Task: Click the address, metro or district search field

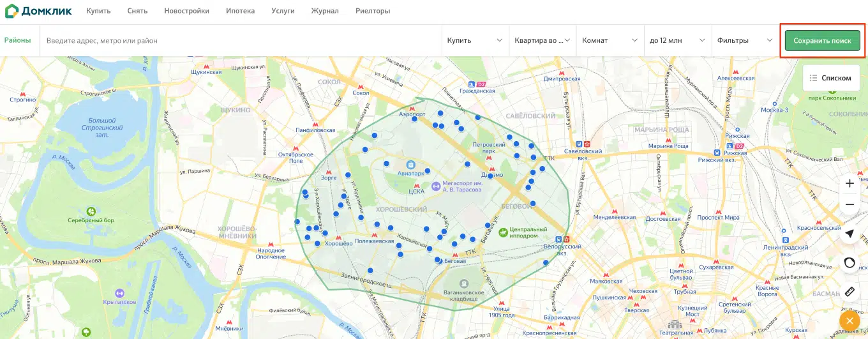Action: pos(239,40)
